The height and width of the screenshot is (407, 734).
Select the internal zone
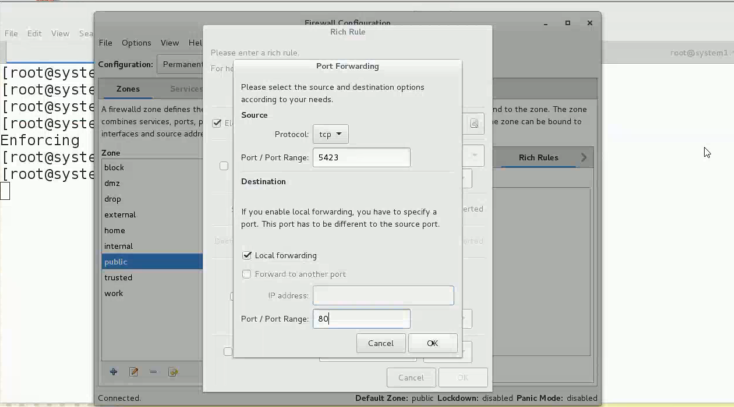coord(152,246)
